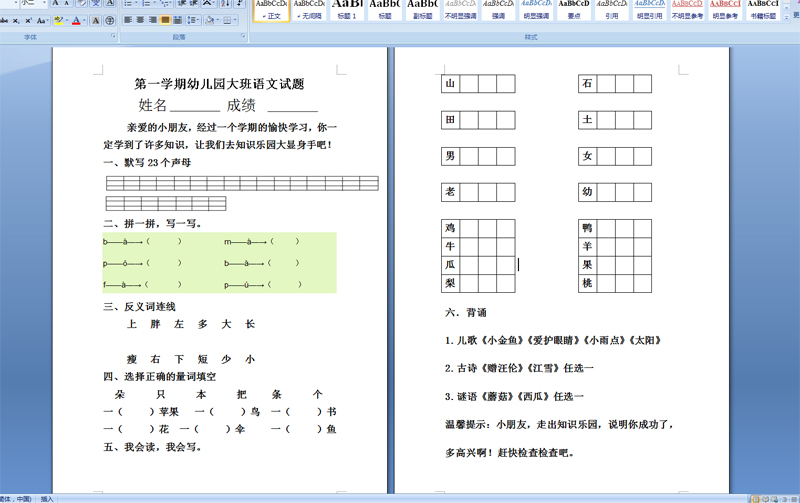Screen dimensions: 800x503
Task: Click paragraph shading paint bucket
Action: pos(209,20)
